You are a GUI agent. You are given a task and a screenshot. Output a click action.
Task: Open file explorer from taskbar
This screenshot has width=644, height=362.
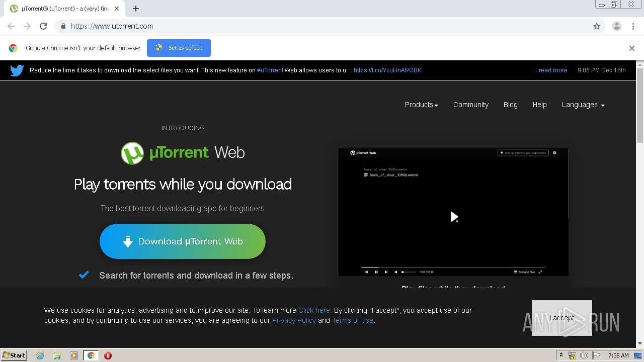coord(57,355)
